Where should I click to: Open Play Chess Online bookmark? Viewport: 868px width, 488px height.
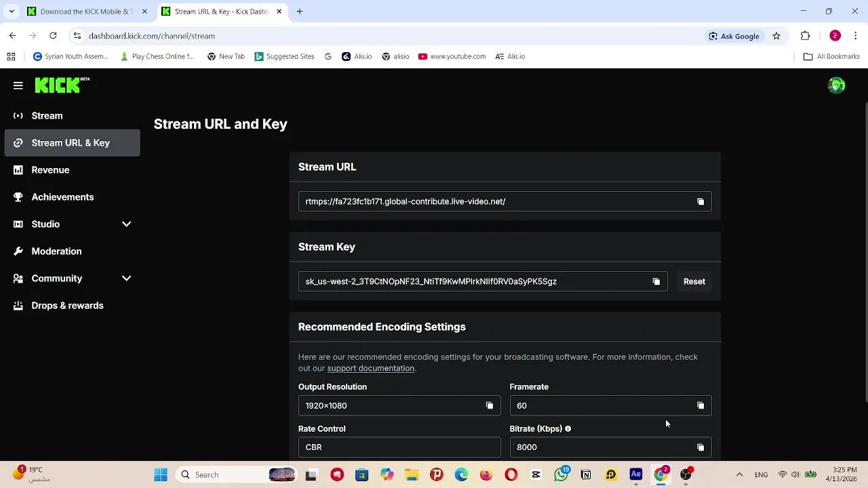click(157, 56)
